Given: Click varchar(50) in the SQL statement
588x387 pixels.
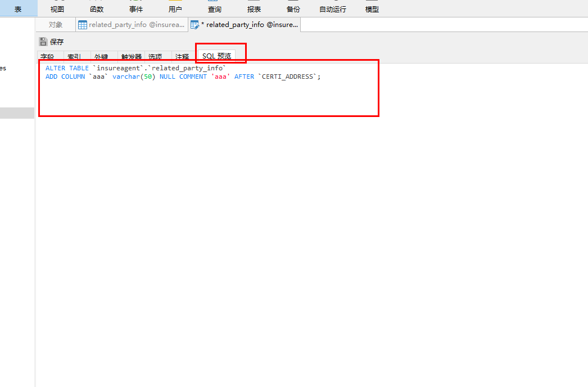Looking at the screenshot, I should pyautogui.click(x=134, y=76).
